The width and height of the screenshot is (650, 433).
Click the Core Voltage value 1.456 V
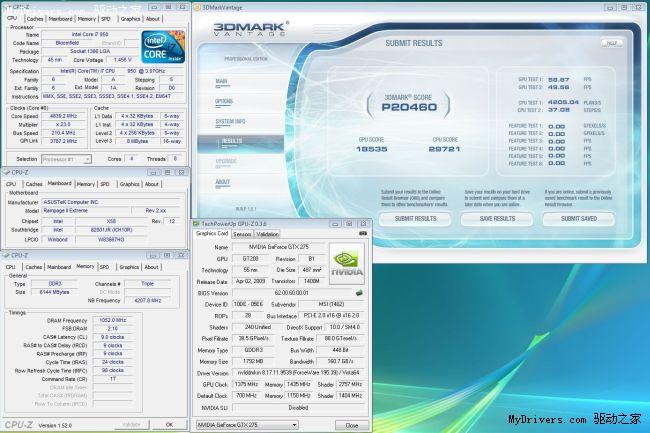pyautogui.click(x=123, y=60)
